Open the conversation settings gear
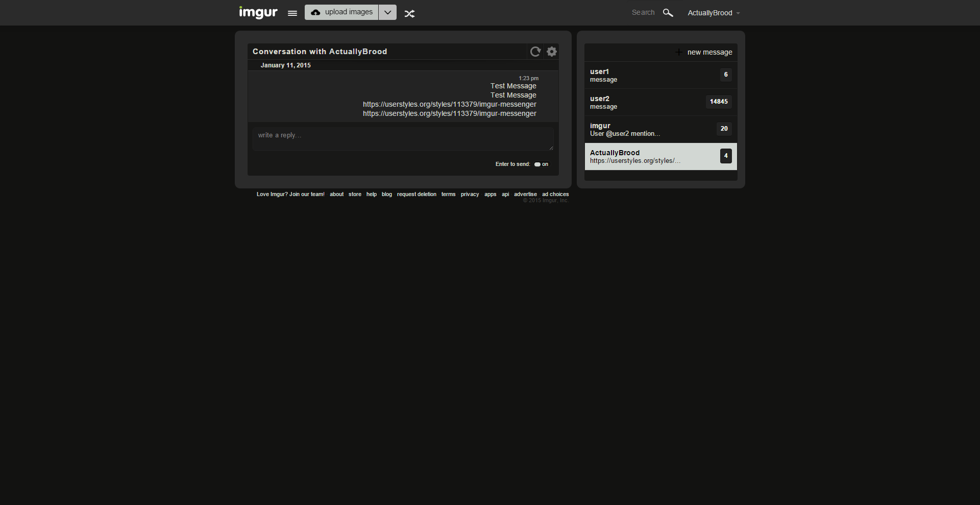This screenshot has height=505, width=980. (552, 52)
